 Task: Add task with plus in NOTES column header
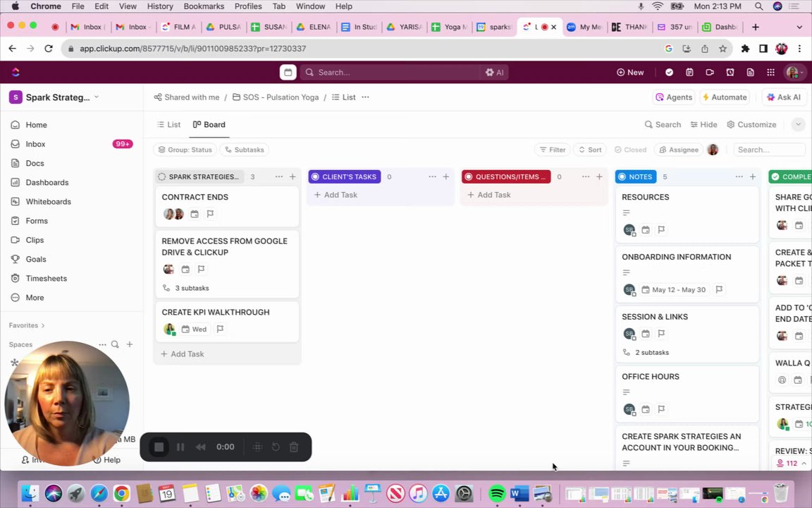coord(753,177)
